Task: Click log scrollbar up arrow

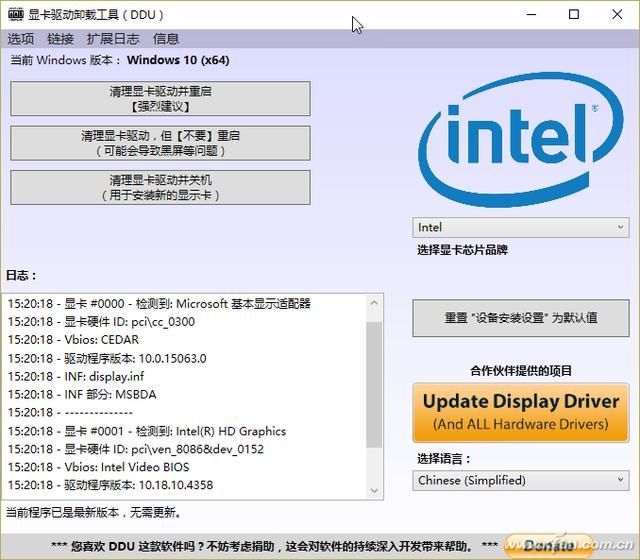Action: pyautogui.click(x=374, y=303)
